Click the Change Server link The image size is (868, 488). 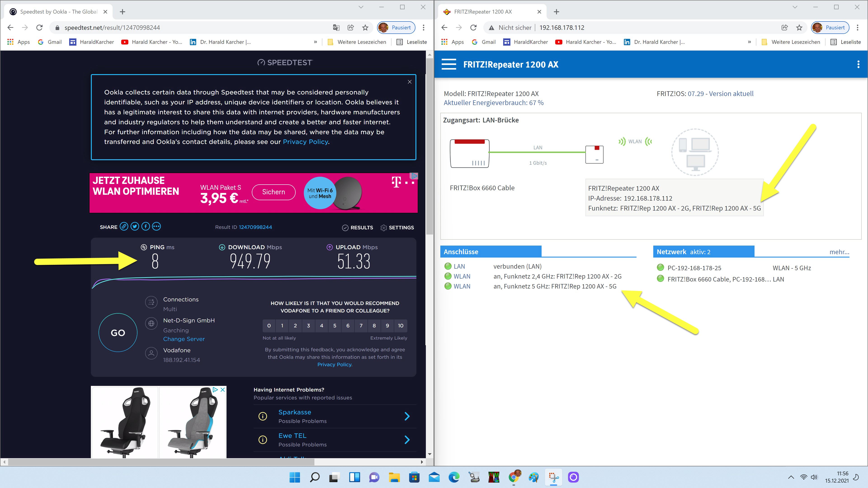184,339
